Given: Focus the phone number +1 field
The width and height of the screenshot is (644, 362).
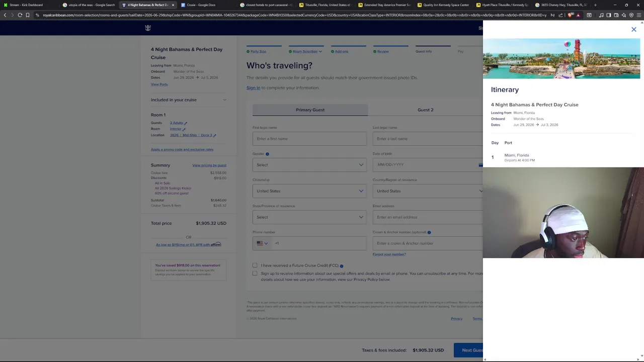Looking at the screenshot, I should pyautogui.click(x=319, y=243).
